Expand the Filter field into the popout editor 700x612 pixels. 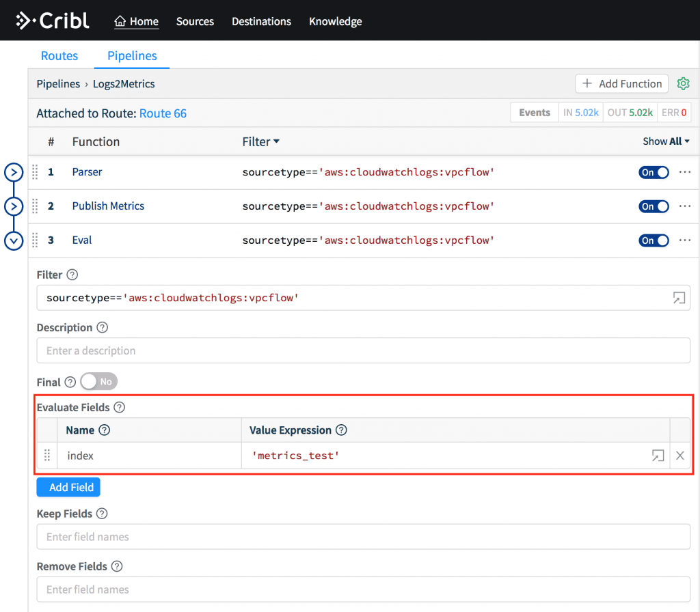click(678, 298)
